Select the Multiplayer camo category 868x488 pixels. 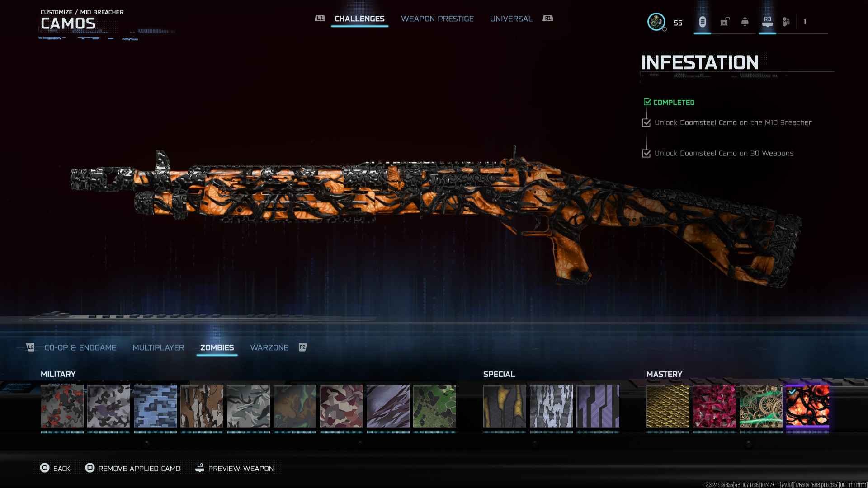click(x=158, y=347)
